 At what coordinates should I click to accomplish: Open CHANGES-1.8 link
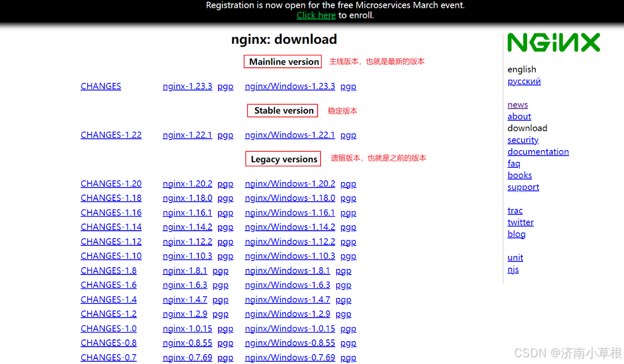pyautogui.click(x=109, y=271)
